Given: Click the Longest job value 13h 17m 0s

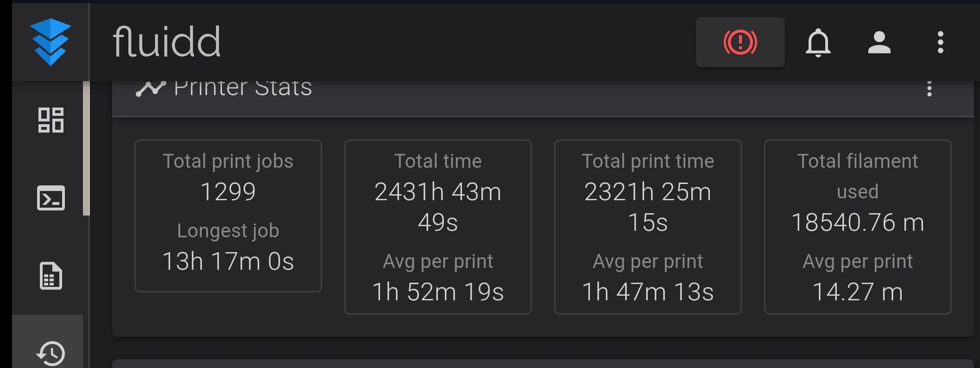Looking at the screenshot, I should coord(228,261).
